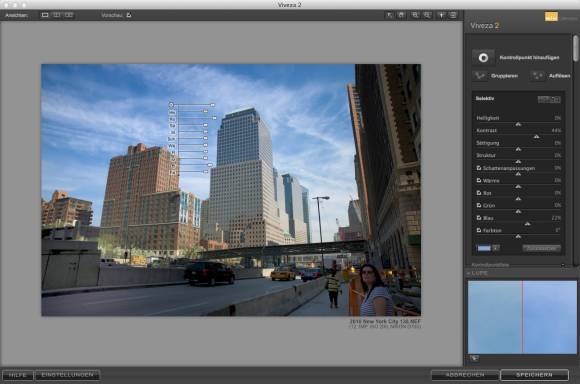580x384 pixels.
Task: Switch to split preview view icon
Action: coord(57,15)
